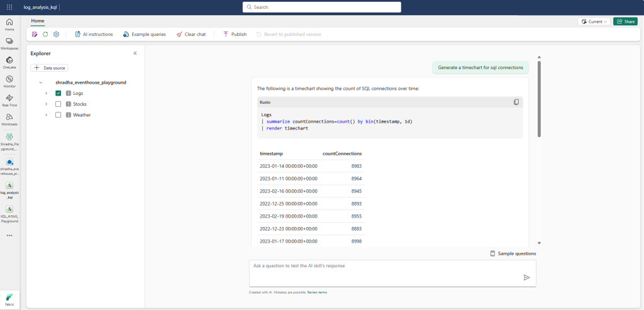The image size is (644, 310).
Task: Publish the AI skill
Action: click(x=235, y=35)
